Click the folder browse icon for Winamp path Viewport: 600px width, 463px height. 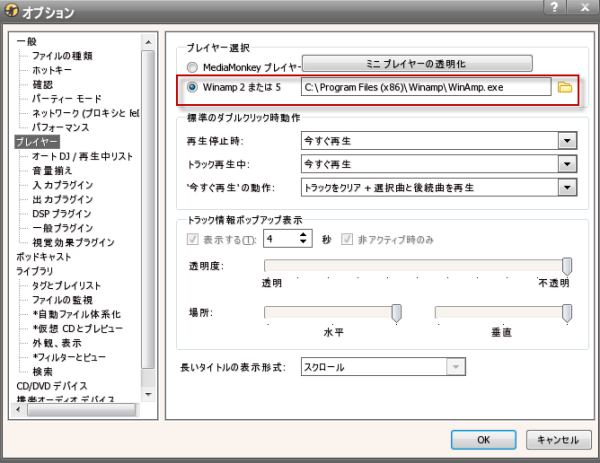[x=564, y=88]
